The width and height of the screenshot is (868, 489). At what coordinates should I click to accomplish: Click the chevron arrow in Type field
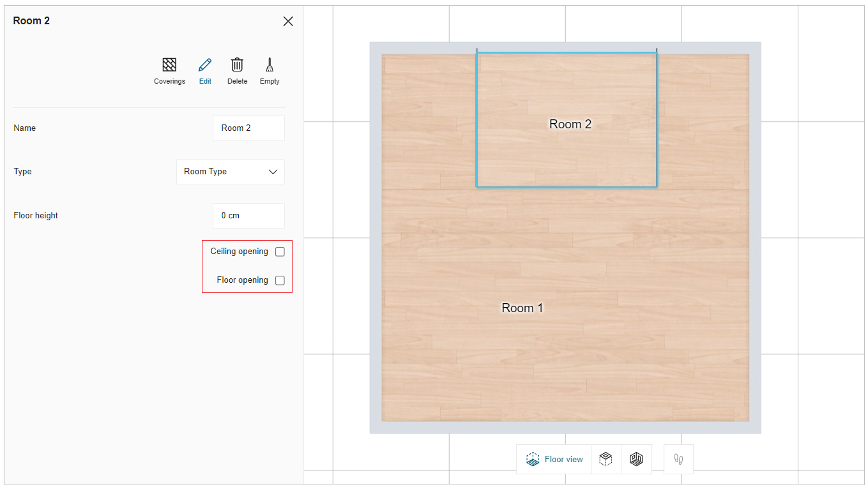[x=273, y=172]
